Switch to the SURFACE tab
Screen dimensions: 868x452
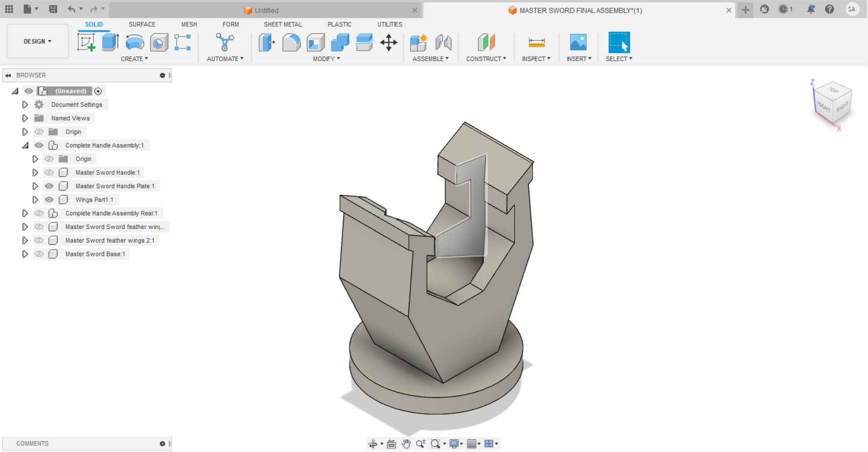(142, 24)
